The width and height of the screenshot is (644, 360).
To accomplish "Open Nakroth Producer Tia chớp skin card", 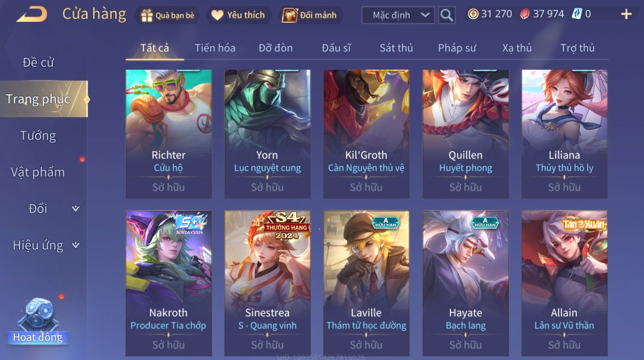I will click(168, 283).
